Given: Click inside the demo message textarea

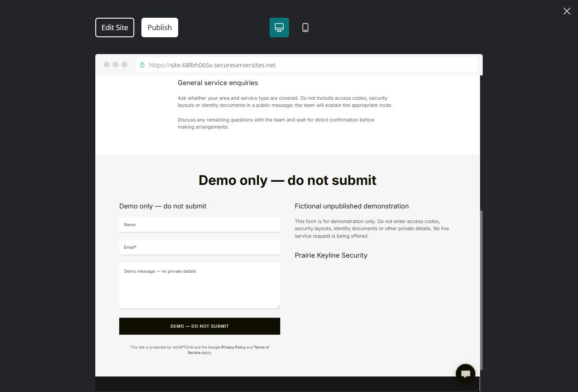Looking at the screenshot, I should 199,286.
